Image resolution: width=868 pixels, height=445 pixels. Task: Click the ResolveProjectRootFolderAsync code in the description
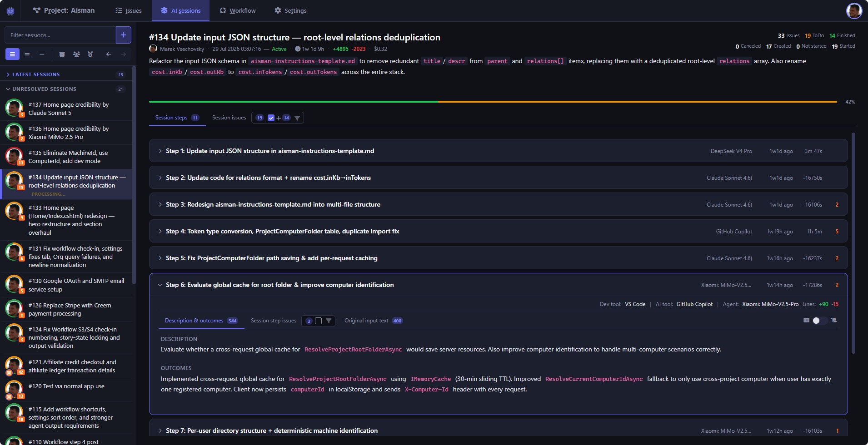click(353, 350)
